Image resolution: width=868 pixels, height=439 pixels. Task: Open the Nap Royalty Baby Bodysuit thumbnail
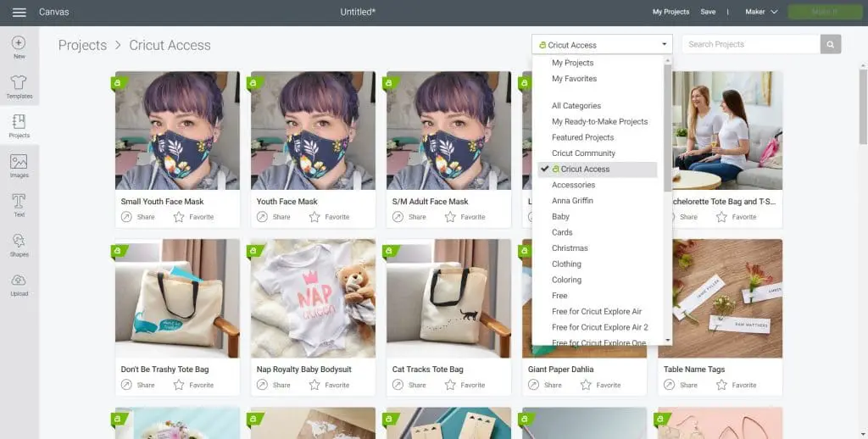[314, 298]
